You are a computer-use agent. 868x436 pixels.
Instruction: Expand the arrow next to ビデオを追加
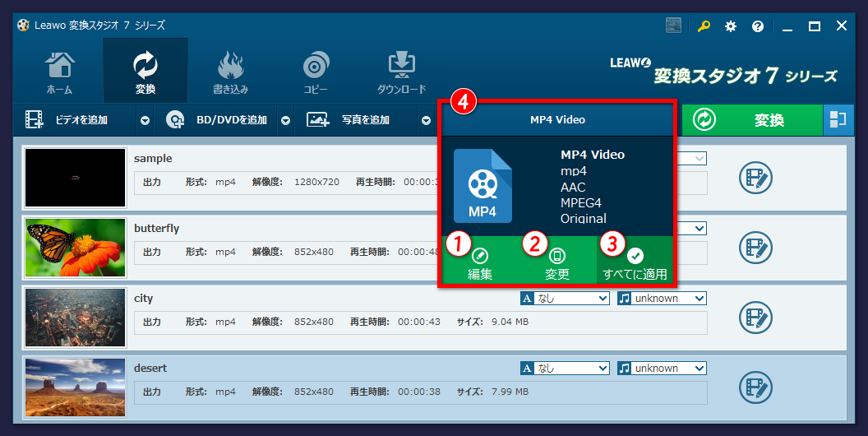click(x=145, y=121)
